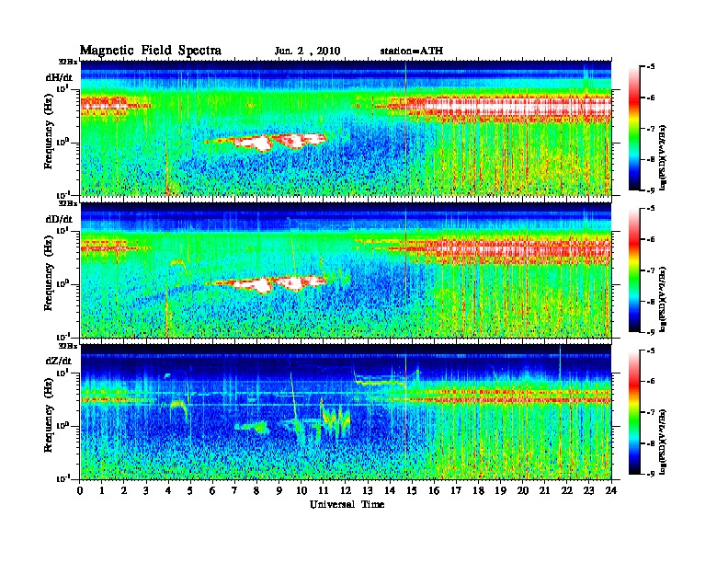The width and height of the screenshot is (728, 563).
Task: Click the hour 8 tick label on time axis
Action: [256, 491]
